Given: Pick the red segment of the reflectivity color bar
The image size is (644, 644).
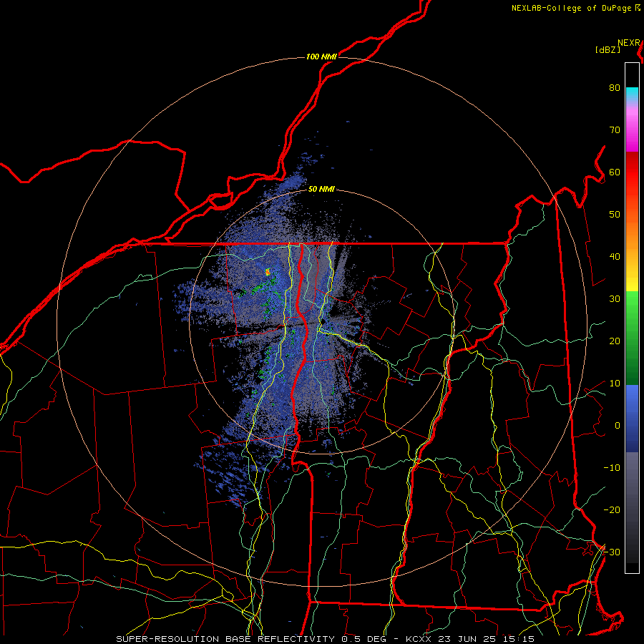Looking at the screenshot, I should pos(632,172).
